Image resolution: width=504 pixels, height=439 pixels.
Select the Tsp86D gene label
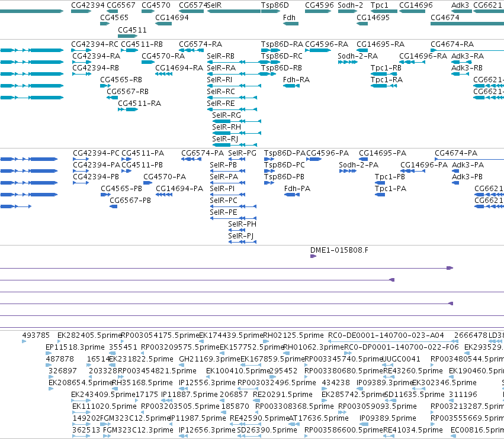click(x=275, y=5)
